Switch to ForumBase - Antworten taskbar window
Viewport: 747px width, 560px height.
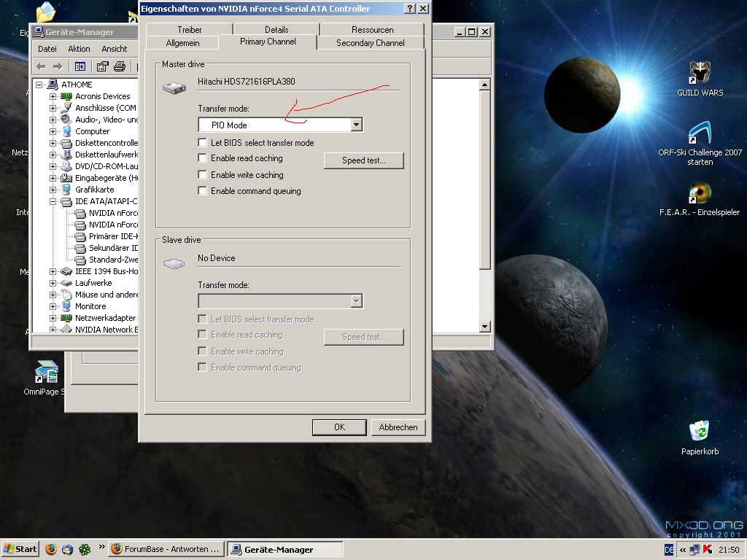[166, 549]
